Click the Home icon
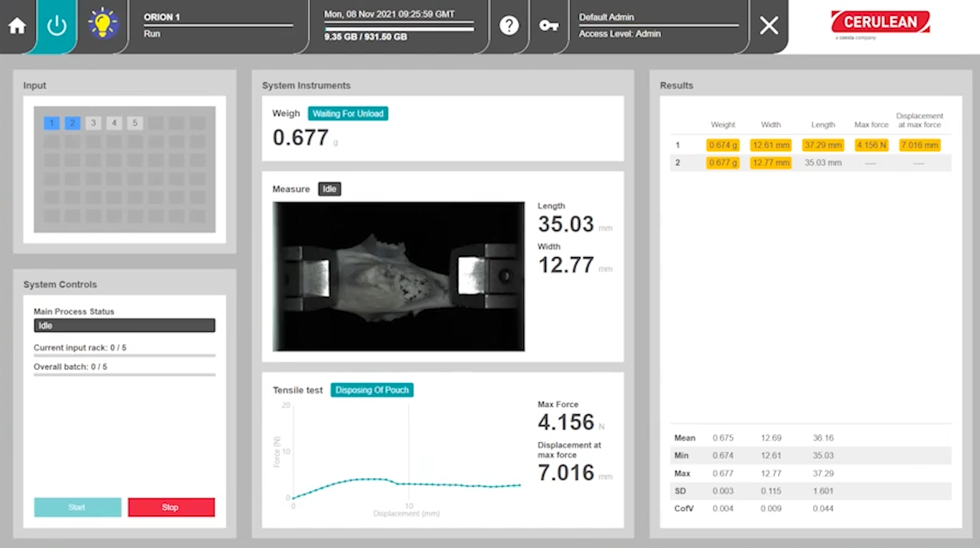 coord(17,26)
